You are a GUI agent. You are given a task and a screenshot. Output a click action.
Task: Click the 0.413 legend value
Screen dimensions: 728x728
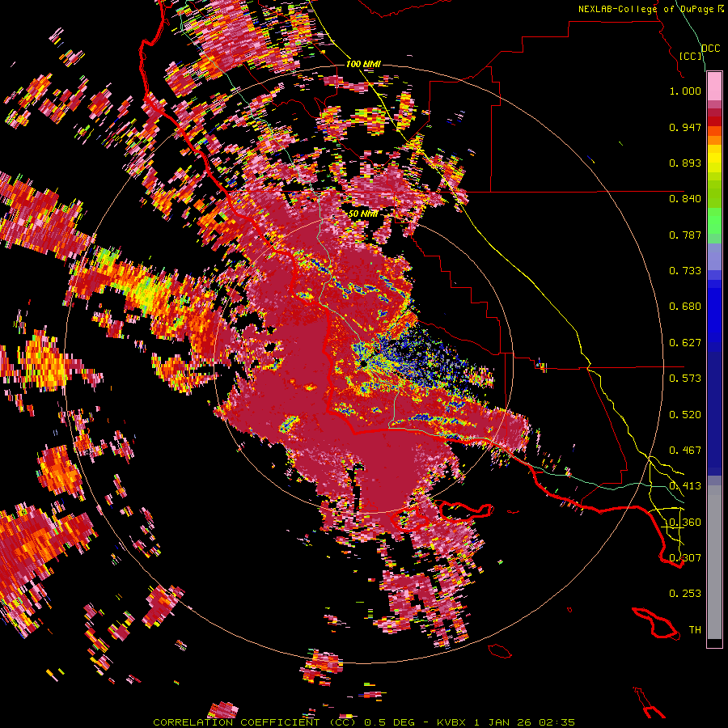coord(685,486)
